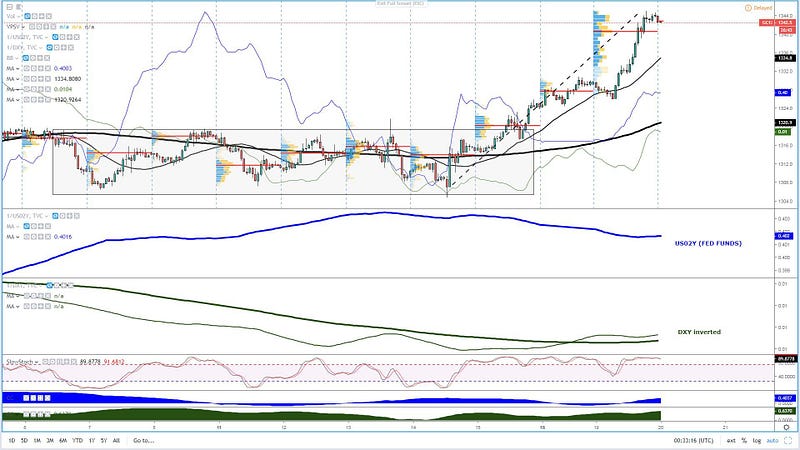Screen dimensions: 800x450
Task: Remove the MA showing 1320.9264
Action: [48, 100]
